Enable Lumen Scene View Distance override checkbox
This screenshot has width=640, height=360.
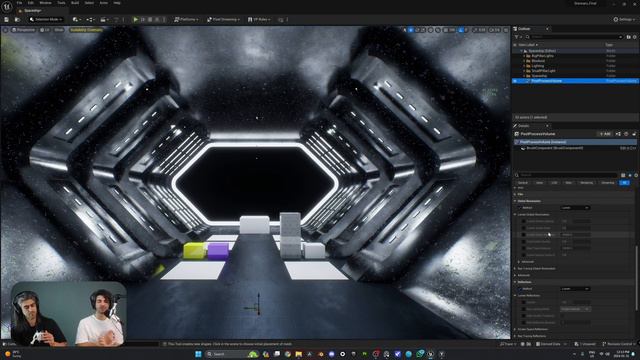524,235
